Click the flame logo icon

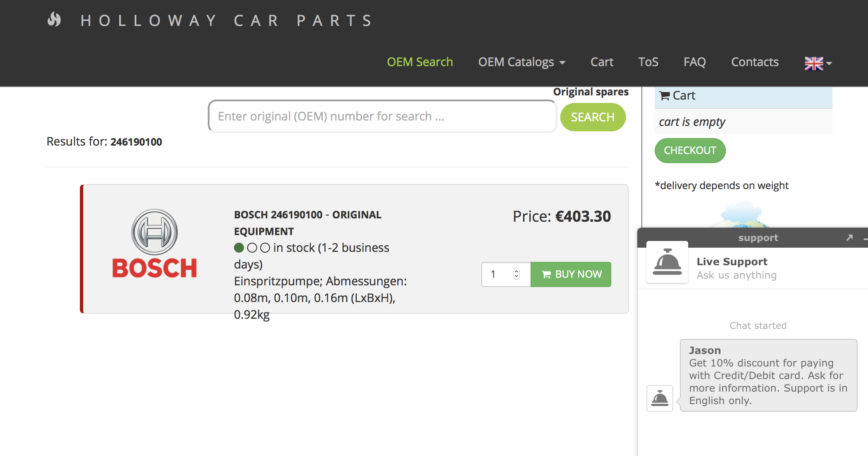54,20
